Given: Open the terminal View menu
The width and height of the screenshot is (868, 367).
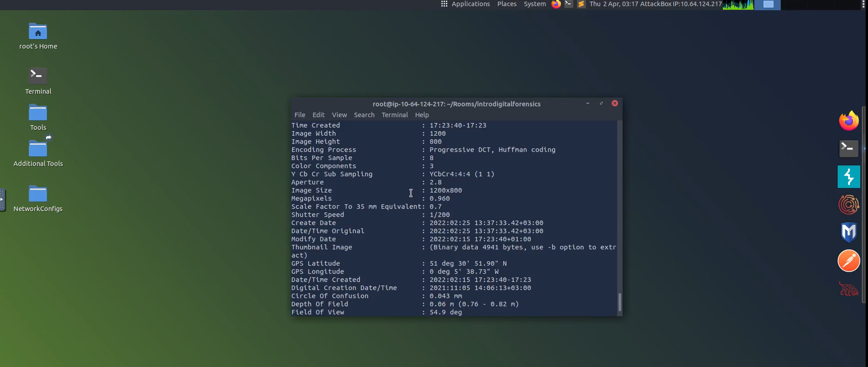Looking at the screenshot, I should click(339, 115).
